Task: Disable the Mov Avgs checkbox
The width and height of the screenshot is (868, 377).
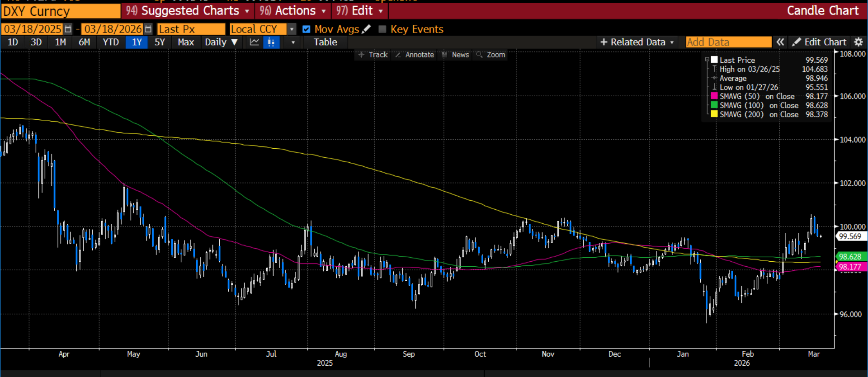Action: [307, 29]
